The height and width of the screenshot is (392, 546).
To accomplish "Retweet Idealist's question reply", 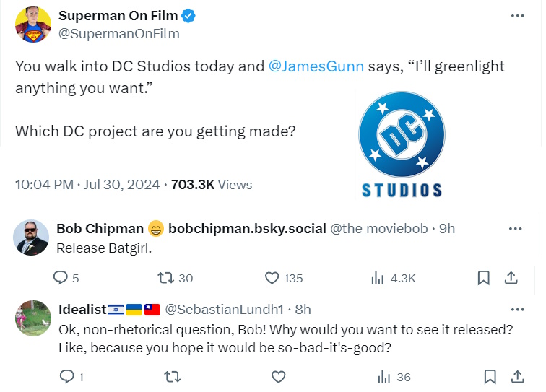I will click(x=172, y=376).
